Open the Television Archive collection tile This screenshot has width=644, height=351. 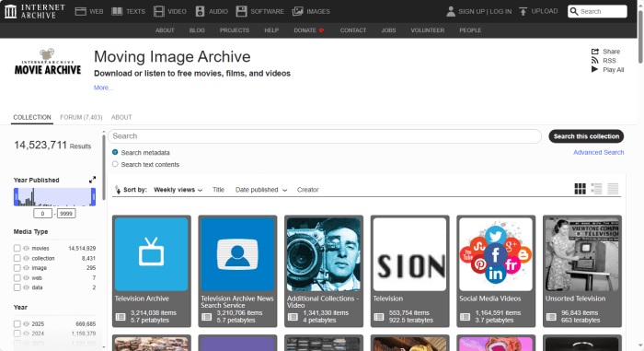(x=151, y=271)
